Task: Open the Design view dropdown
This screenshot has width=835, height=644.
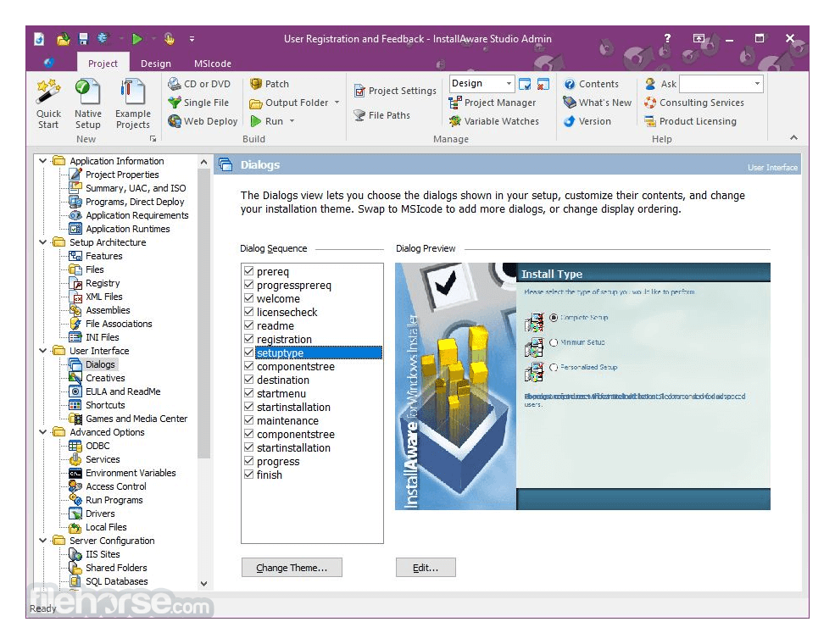Action: point(509,84)
